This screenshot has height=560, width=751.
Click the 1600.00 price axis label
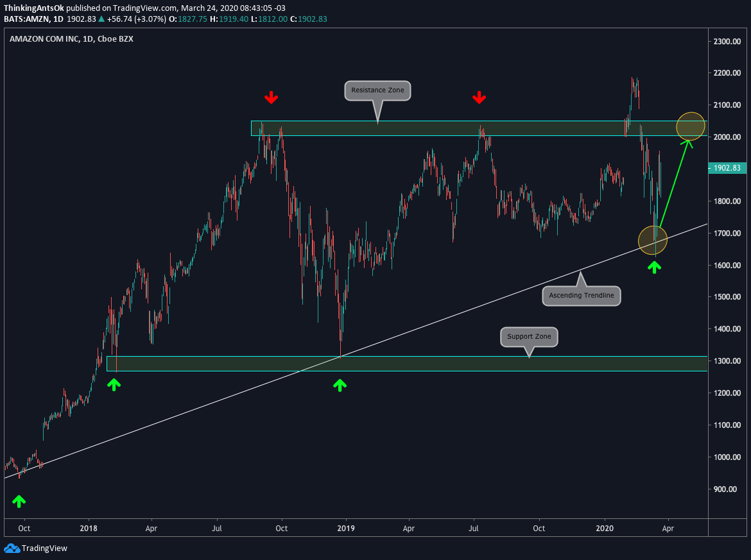coord(727,266)
